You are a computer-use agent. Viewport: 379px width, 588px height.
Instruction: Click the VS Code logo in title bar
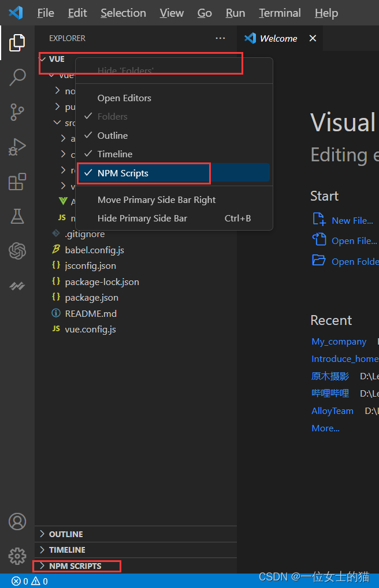[x=16, y=13]
